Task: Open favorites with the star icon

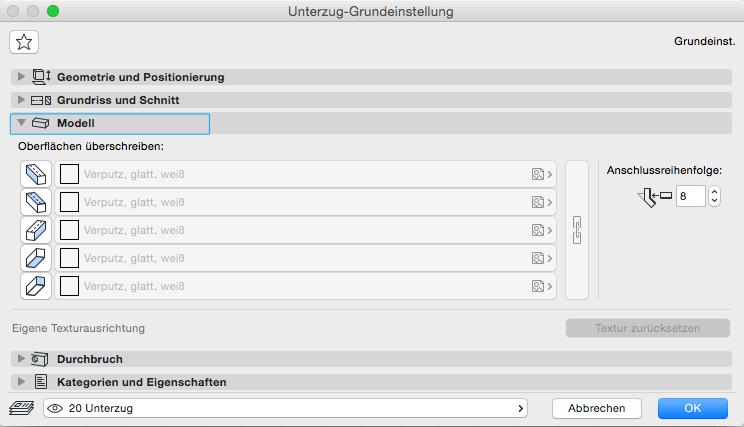Action: (24, 42)
